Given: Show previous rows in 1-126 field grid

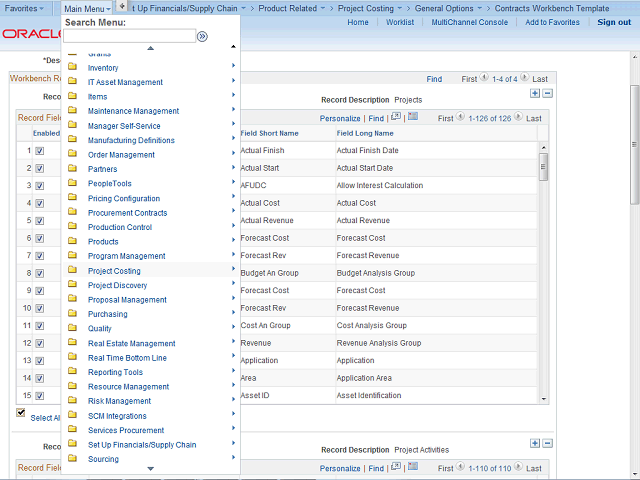Looking at the screenshot, I should coord(460,116).
